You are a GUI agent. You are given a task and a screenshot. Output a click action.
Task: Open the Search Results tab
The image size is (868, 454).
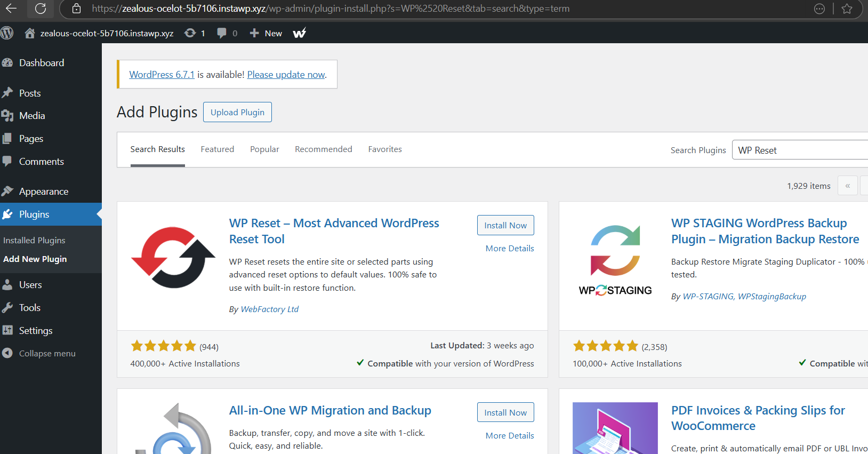coord(158,149)
